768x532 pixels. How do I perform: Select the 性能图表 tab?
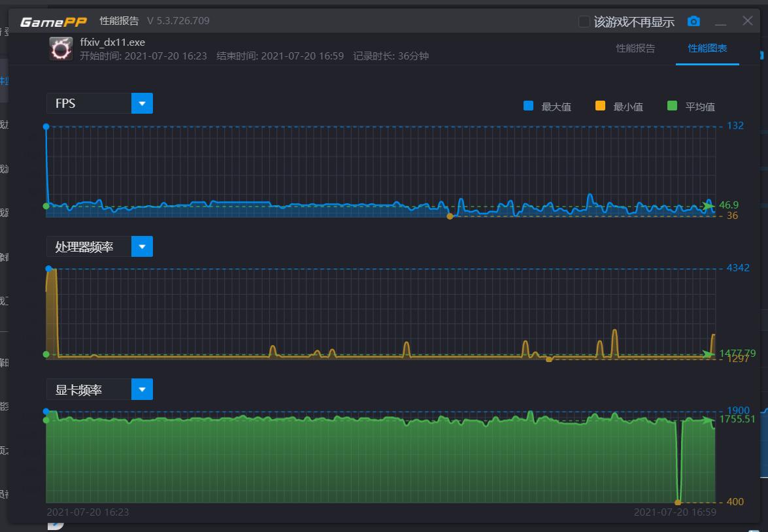click(707, 48)
